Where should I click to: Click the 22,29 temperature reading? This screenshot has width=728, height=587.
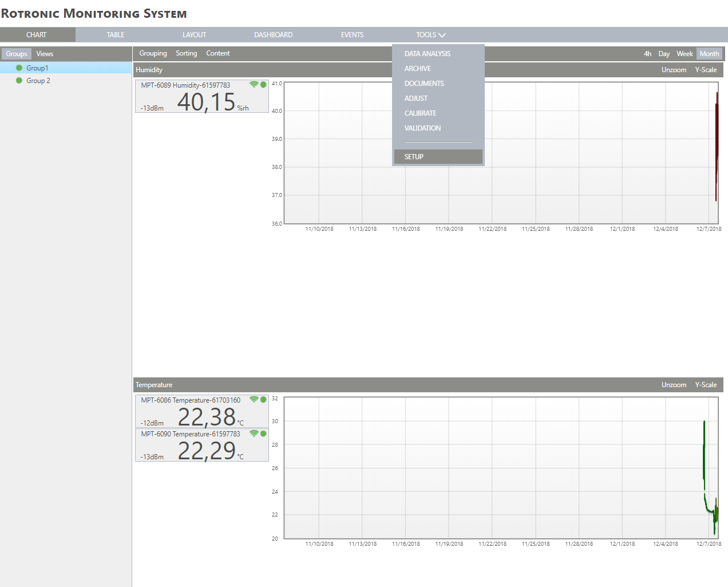(x=206, y=451)
